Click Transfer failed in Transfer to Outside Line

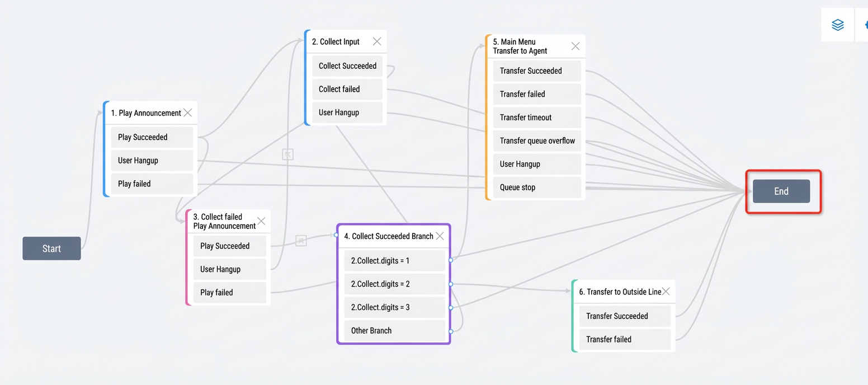(625, 340)
